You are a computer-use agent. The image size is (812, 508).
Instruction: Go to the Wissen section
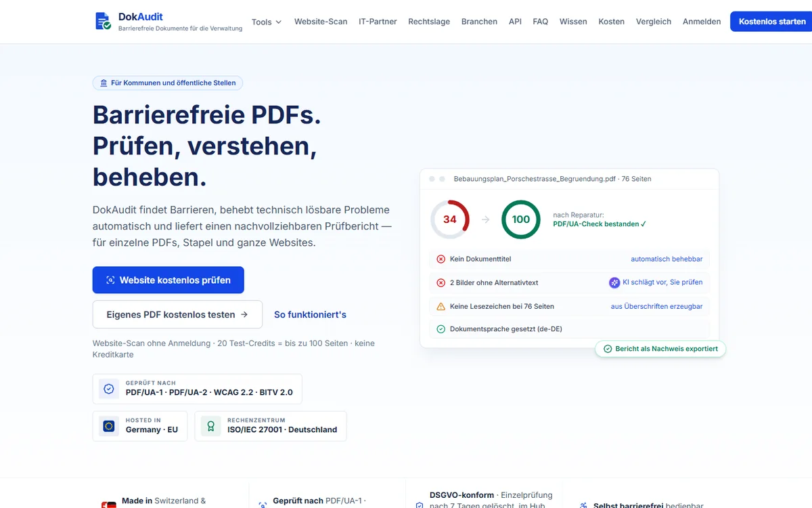[x=573, y=22]
